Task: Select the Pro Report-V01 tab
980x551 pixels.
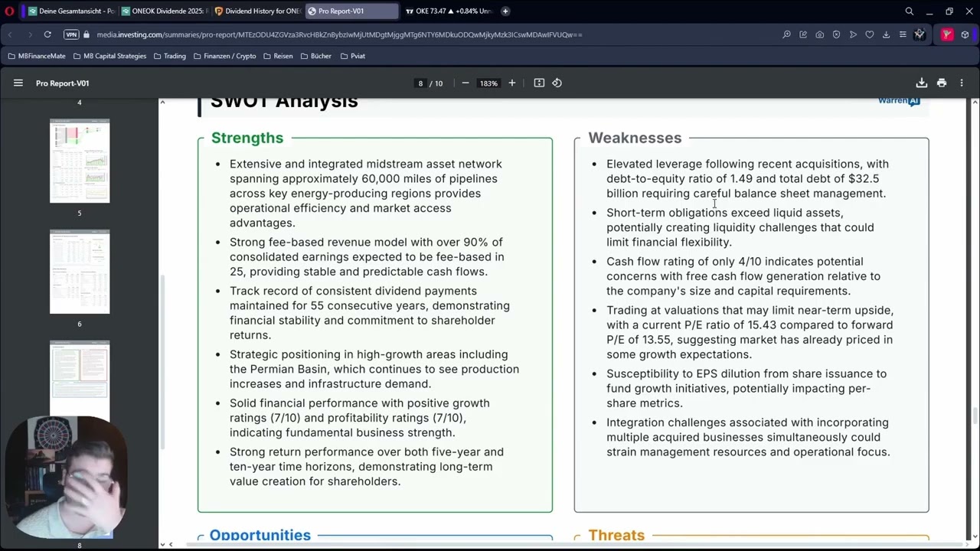Action: pyautogui.click(x=351, y=11)
